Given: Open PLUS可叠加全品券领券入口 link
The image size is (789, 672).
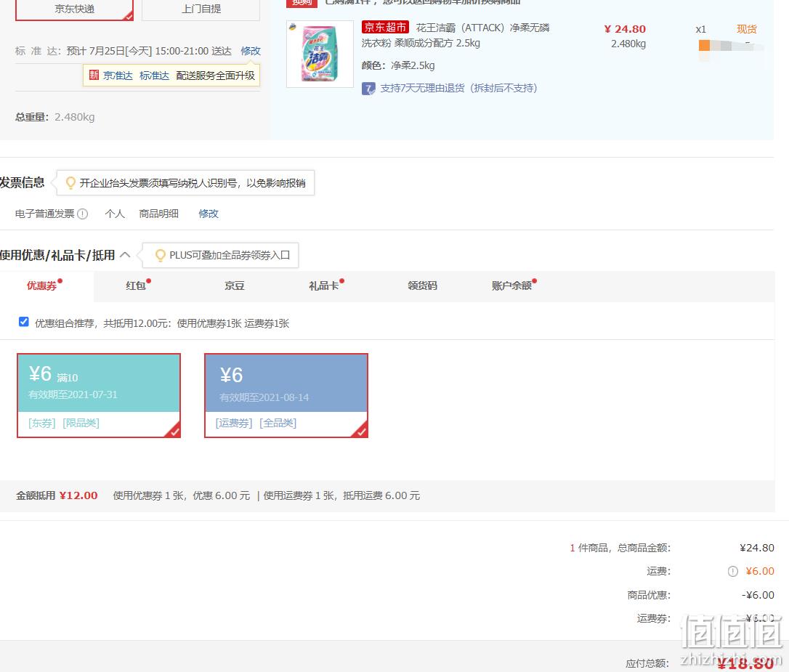Looking at the screenshot, I should pos(230,255).
